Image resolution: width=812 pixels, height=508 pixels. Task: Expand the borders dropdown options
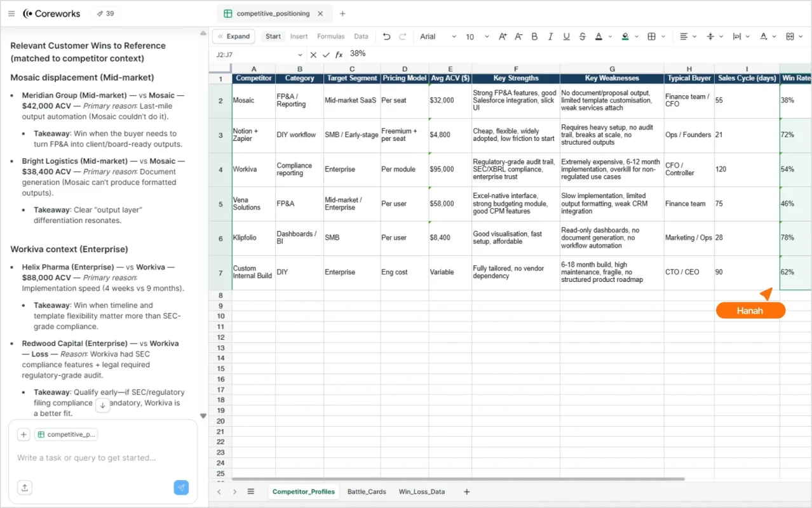(662, 37)
